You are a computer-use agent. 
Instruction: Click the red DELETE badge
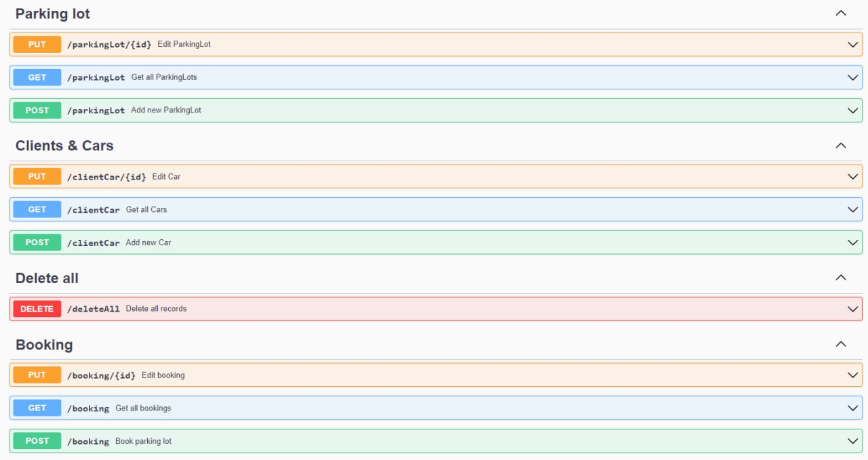pos(37,308)
